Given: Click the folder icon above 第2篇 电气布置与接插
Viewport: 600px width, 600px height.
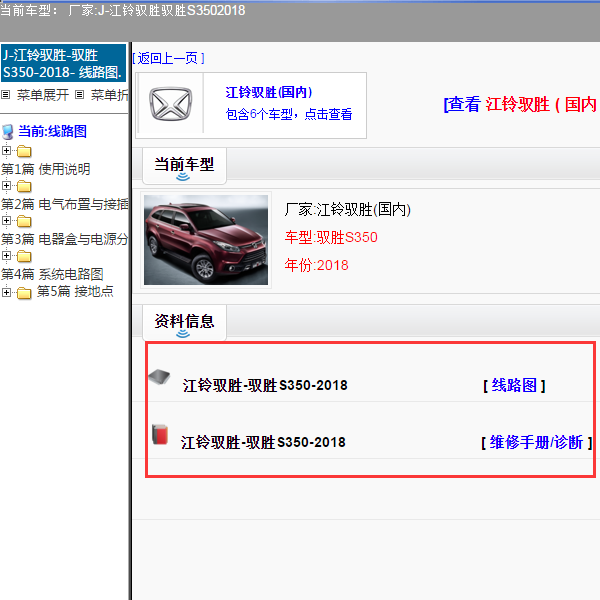Looking at the screenshot, I should click(24, 187).
